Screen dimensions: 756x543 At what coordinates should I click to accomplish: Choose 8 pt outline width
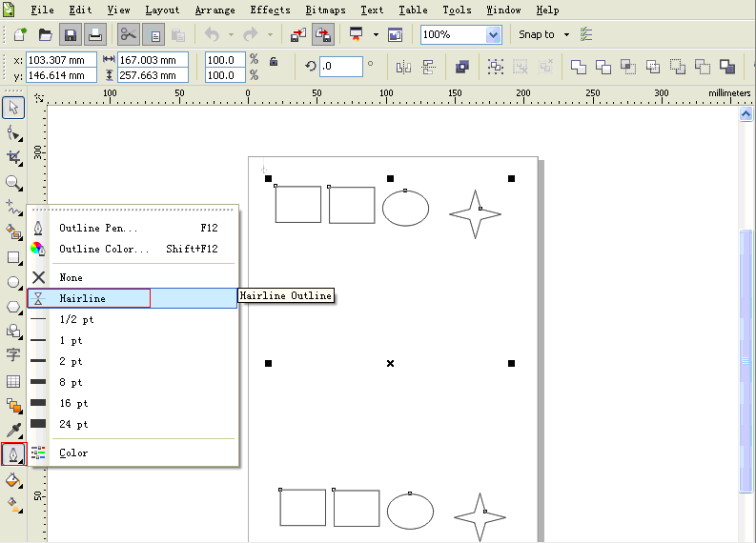point(133,383)
